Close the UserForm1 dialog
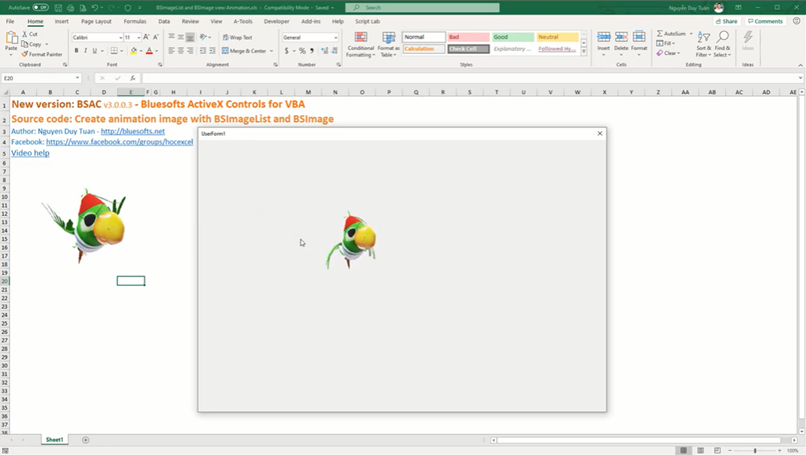The width and height of the screenshot is (806, 455). tap(599, 133)
